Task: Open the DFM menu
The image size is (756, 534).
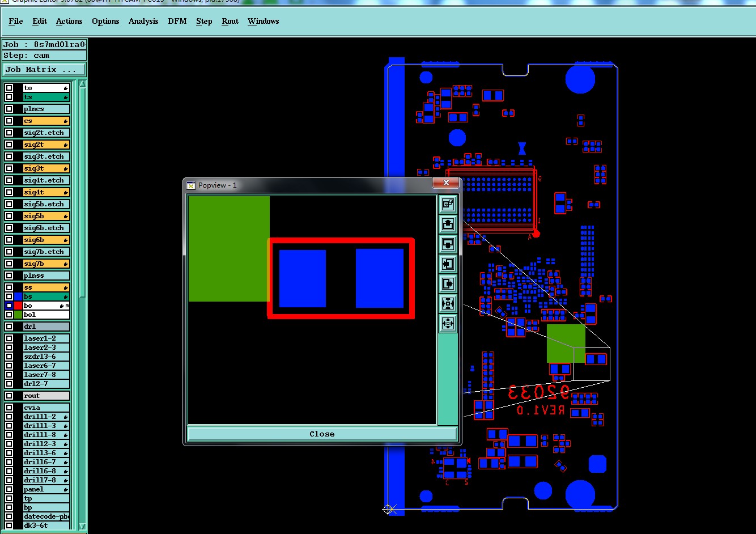Action: pos(177,21)
